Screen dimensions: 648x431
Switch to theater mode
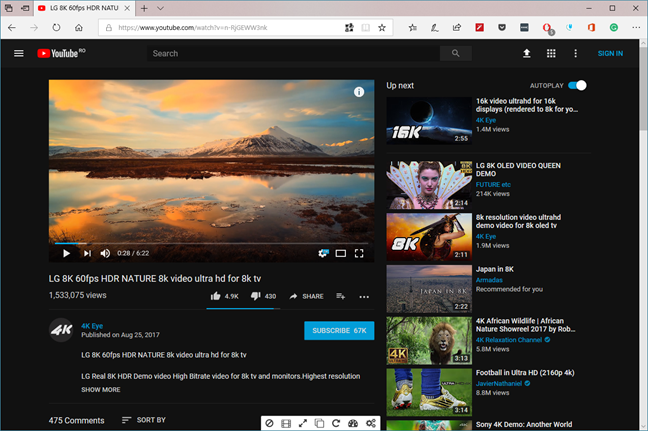coord(341,253)
